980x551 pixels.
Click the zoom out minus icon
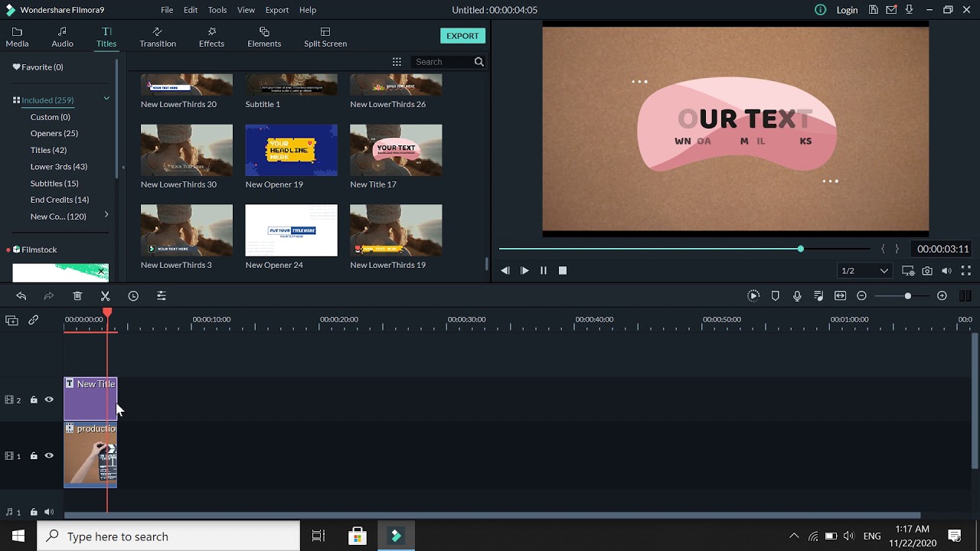point(861,296)
